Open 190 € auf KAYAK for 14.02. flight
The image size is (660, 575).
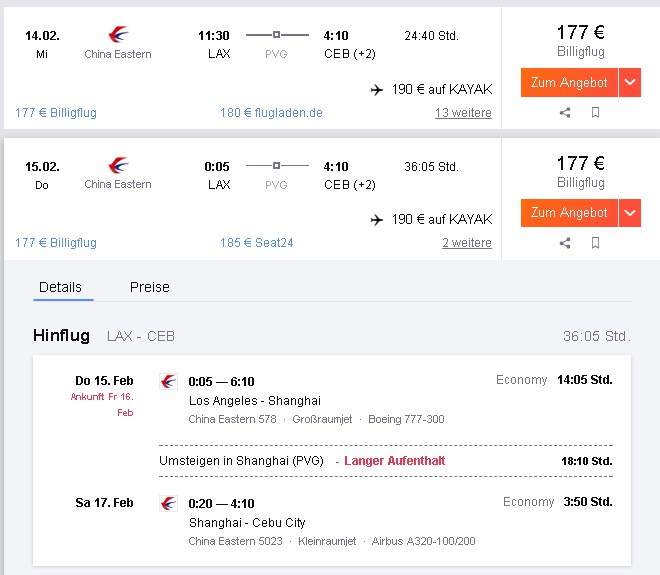[x=431, y=89]
